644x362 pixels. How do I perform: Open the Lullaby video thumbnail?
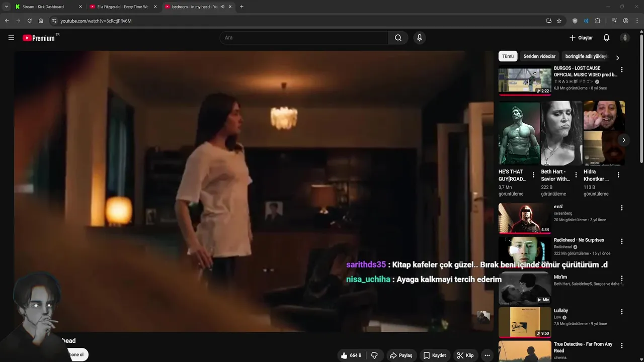coord(525,322)
